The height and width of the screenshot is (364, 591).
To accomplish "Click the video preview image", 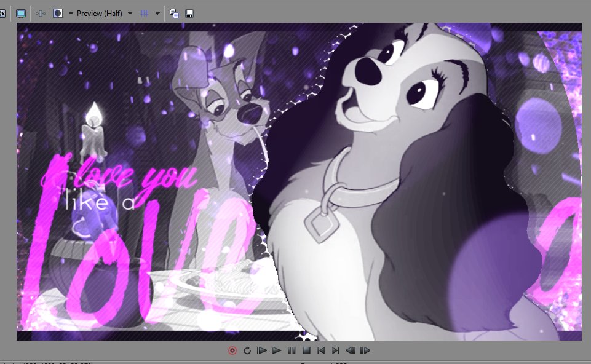I will tap(299, 181).
